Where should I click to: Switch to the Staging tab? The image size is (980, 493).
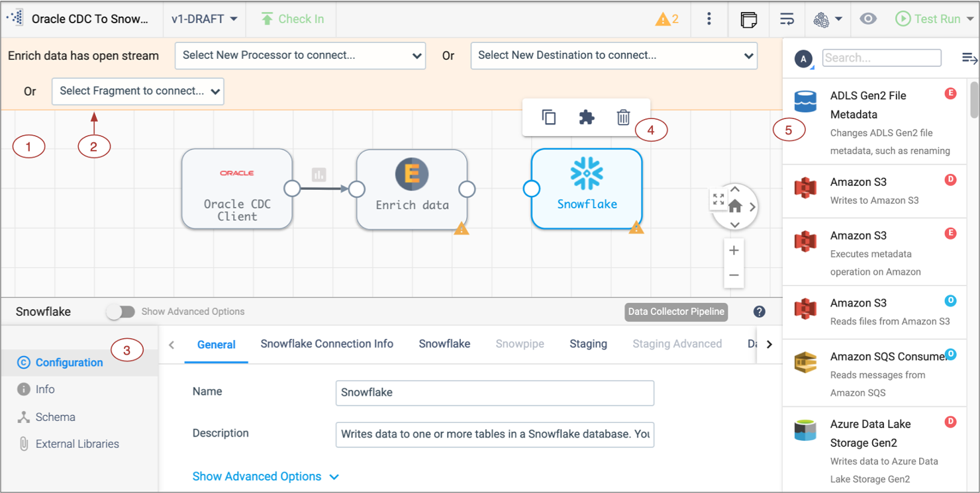588,344
